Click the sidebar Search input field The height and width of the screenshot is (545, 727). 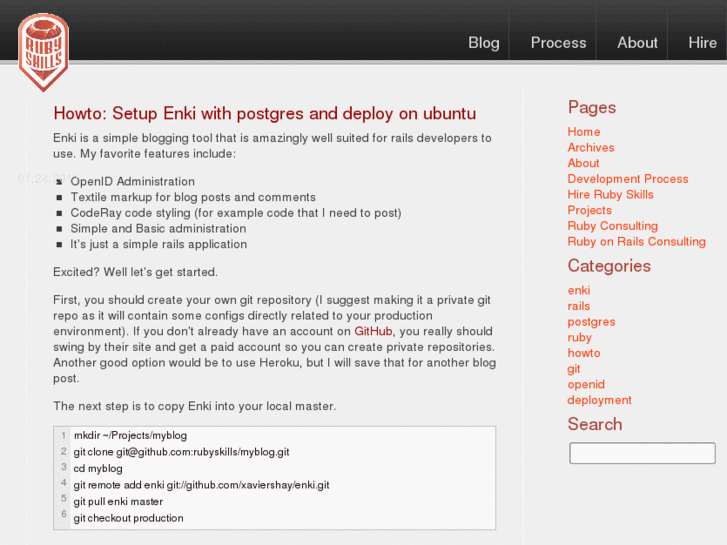point(642,453)
